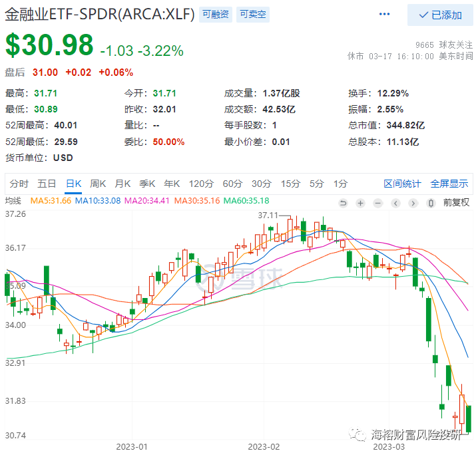Switch to the 5分 chart tab
476x455 pixels.
(317, 184)
